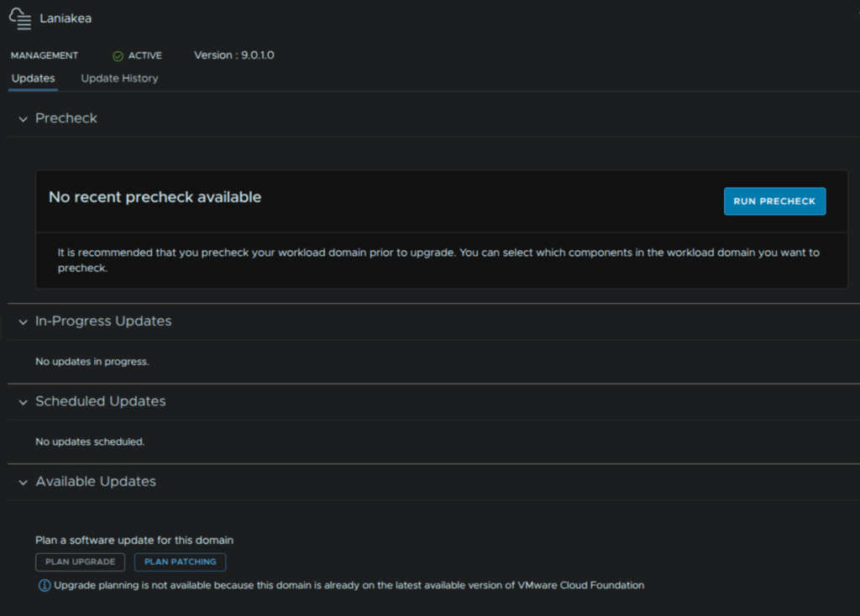Click the In-Progress Updates heading text
The height and width of the screenshot is (616, 860).
103,321
